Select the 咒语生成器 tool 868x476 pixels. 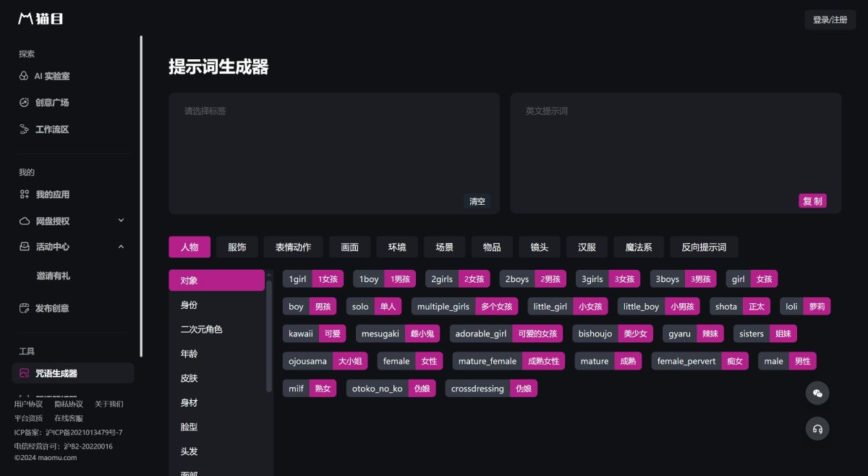click(54, 373)
